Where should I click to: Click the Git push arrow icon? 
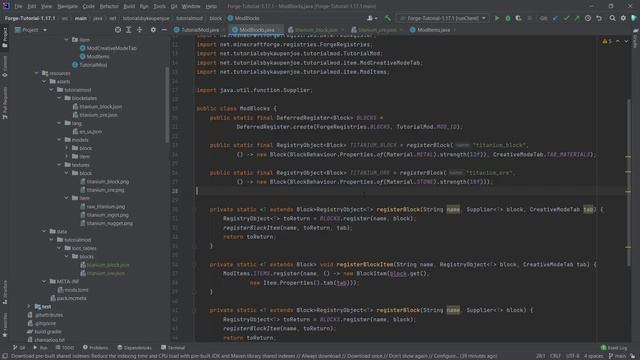[577, 18]
